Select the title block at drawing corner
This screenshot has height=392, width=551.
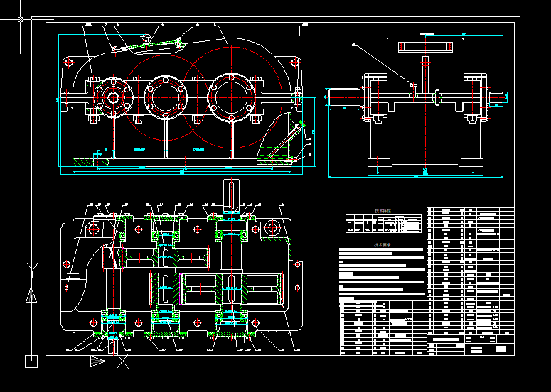coord(471,345)
